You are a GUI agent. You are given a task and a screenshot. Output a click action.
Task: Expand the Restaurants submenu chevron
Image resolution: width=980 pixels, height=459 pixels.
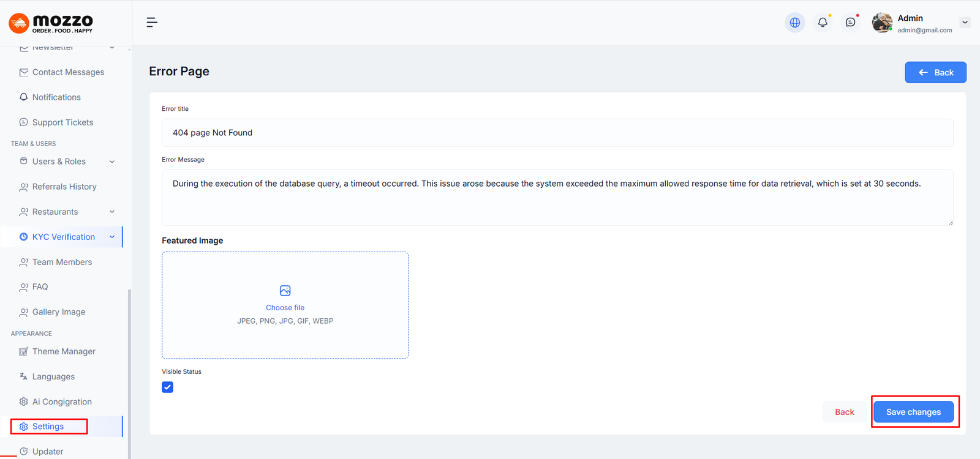pyautogui.click(x=112, y=212)
